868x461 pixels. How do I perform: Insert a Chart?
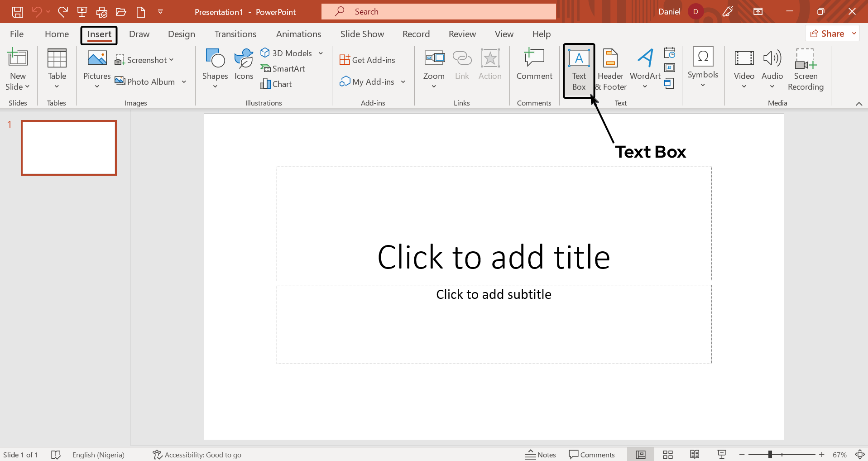coord(276,83)
